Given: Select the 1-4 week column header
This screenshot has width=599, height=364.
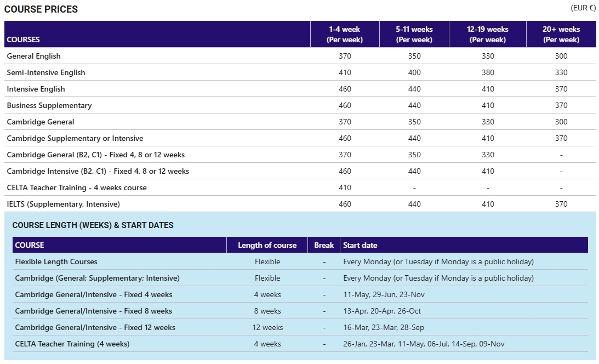Looking at the screenshot, I should (344, 34).
